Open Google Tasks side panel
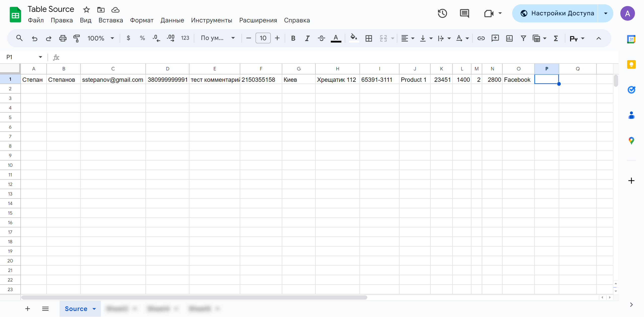 coord(631,90)
